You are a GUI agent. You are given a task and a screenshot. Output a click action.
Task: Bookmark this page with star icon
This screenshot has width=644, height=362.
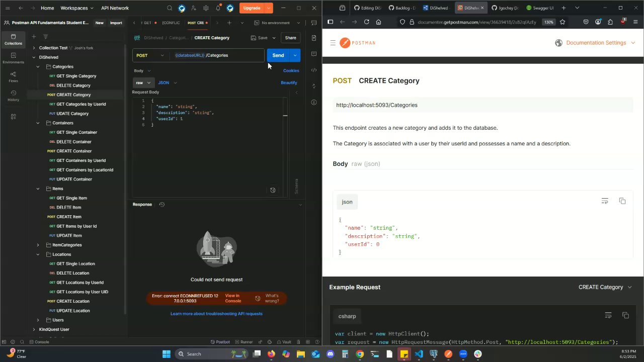[x=562, y=22]
